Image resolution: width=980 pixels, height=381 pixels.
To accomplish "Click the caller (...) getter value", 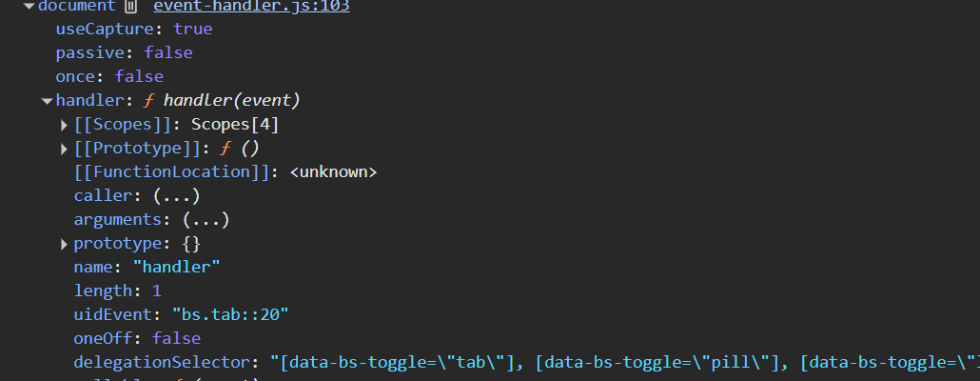I will click(177, 196).
